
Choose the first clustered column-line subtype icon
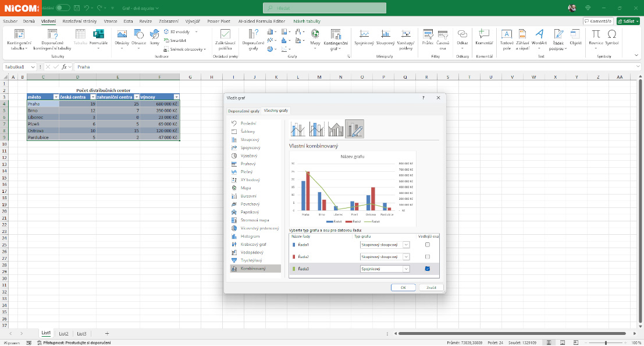[x=298, y=129]
